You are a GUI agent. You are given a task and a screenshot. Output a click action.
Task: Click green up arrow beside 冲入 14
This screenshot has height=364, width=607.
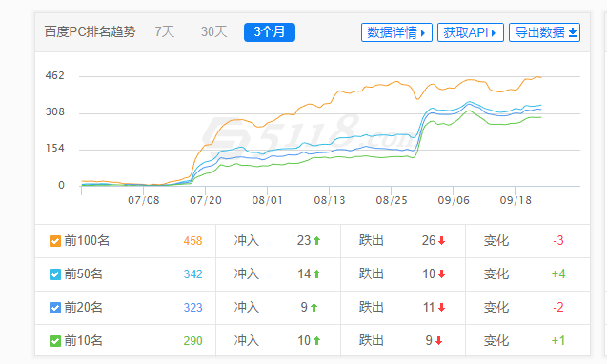pyautogui.click(x=316, y=273)
